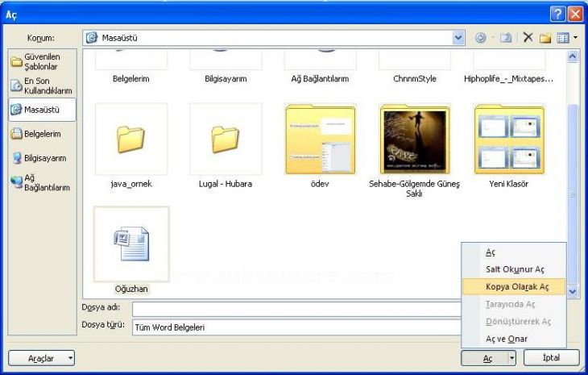Choose Kopya Olarak Aç menu entry
Screen dimensions: 588x375
tap(513, 287)
